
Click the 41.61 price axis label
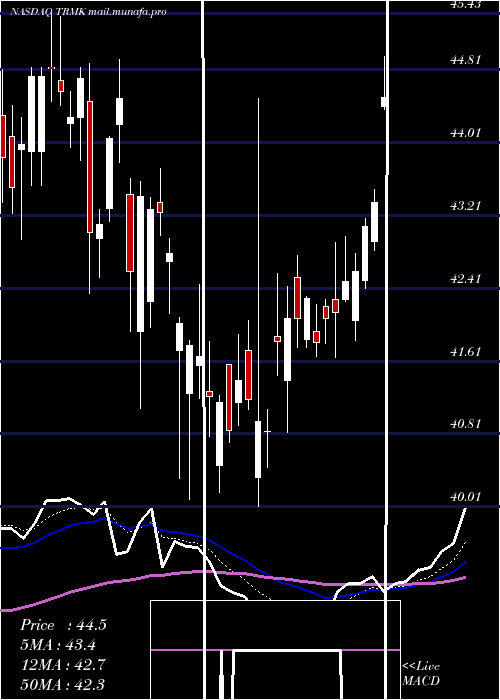[466, 352]
